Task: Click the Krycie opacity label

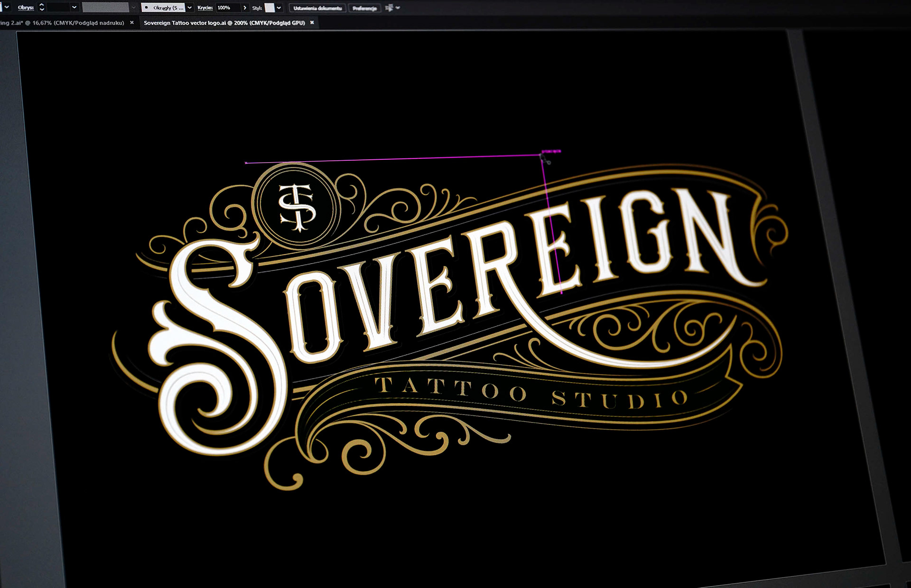Action: click(205, 8)
